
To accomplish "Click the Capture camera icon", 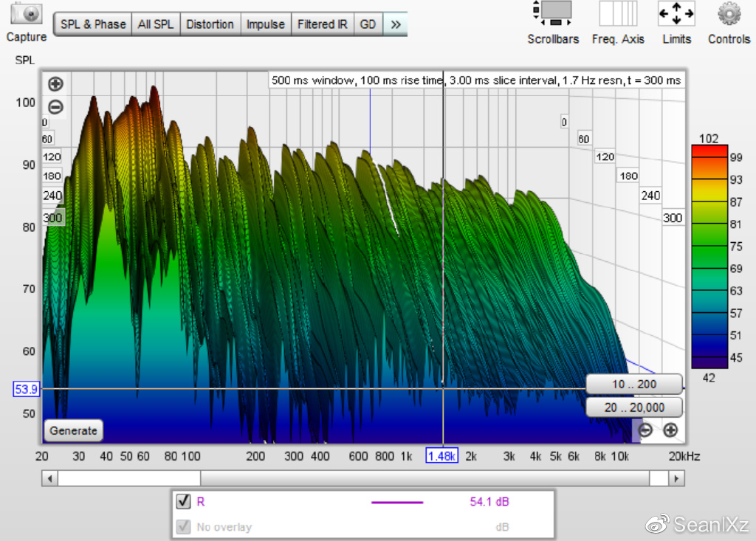I will 27,14.
